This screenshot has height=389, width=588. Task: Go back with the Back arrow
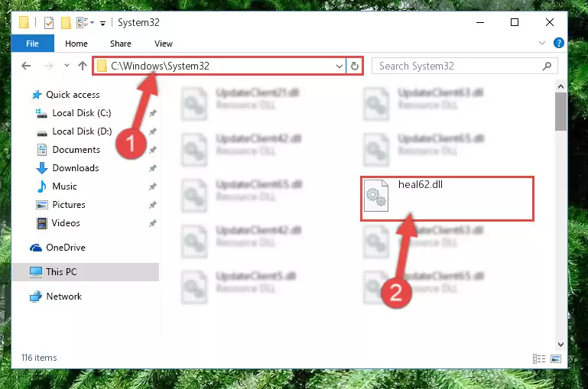[x=26, y=66]
